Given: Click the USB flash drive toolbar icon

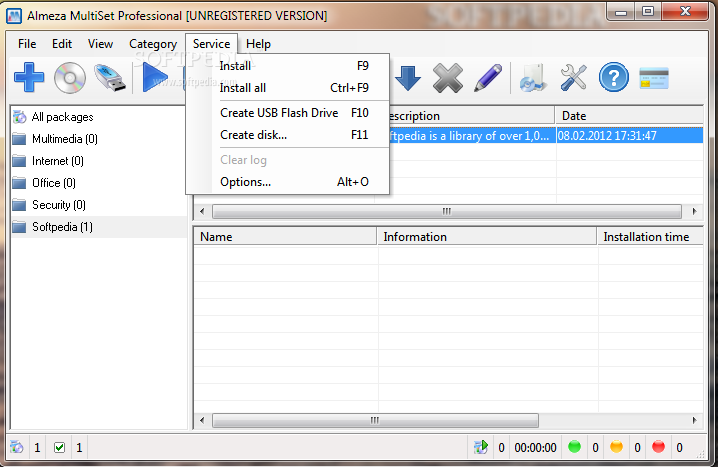Looking at the screenshot, I should pos(110,77).
